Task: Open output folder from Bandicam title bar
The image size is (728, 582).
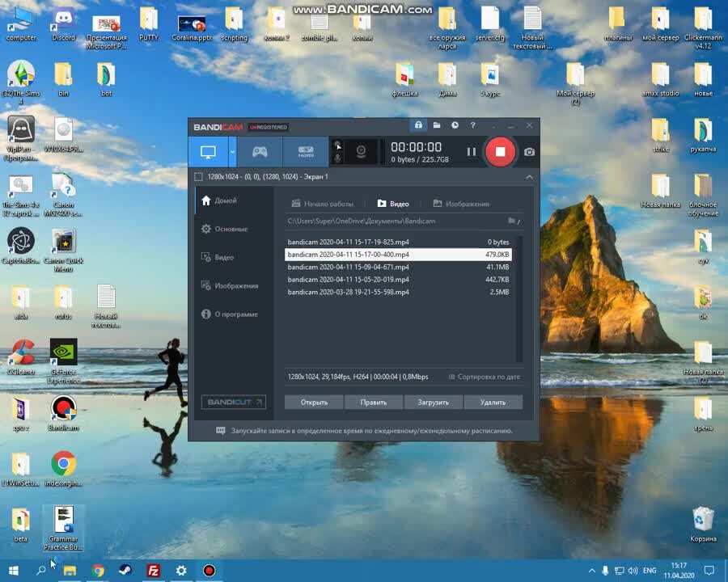Action: tap(437, 125)
